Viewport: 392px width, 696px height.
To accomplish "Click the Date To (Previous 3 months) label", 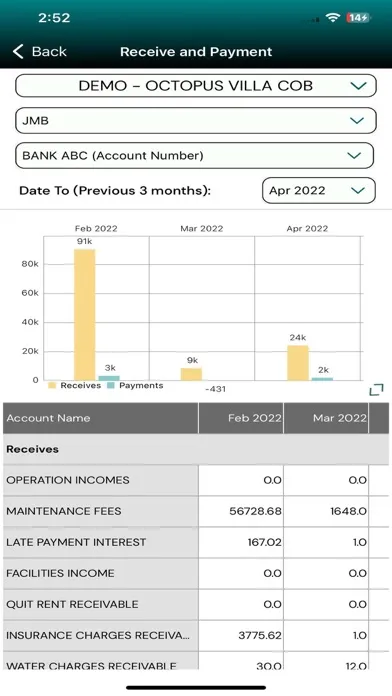I will 115,190.
